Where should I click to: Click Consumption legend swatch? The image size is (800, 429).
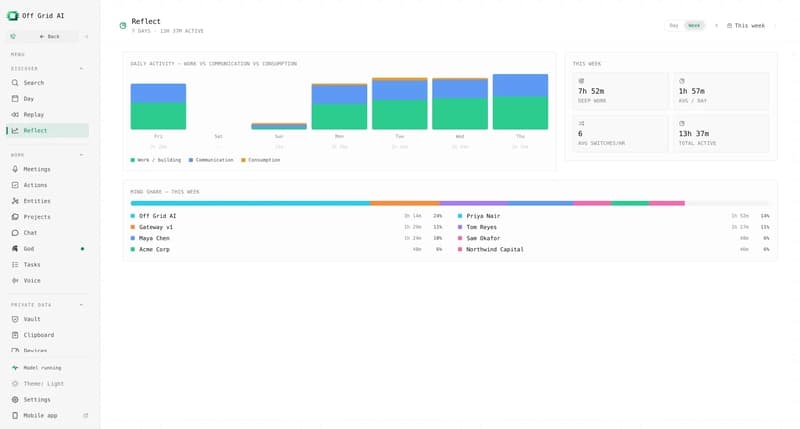coord(243,160)
